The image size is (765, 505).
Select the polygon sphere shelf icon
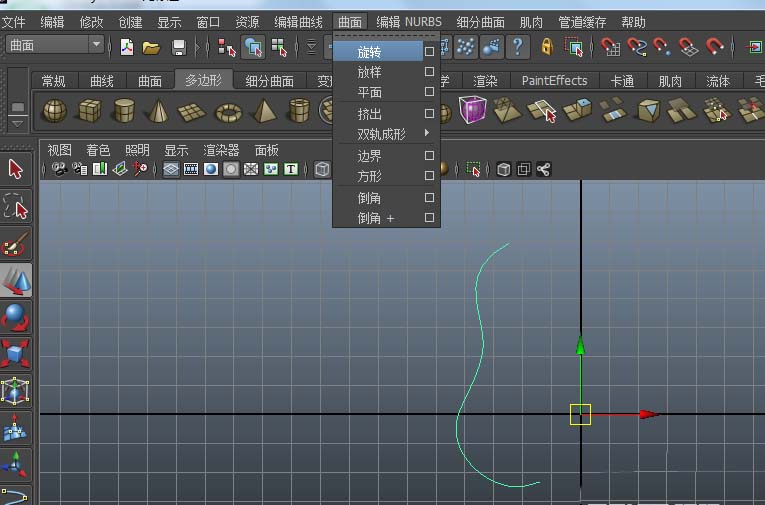coord(55,111)
